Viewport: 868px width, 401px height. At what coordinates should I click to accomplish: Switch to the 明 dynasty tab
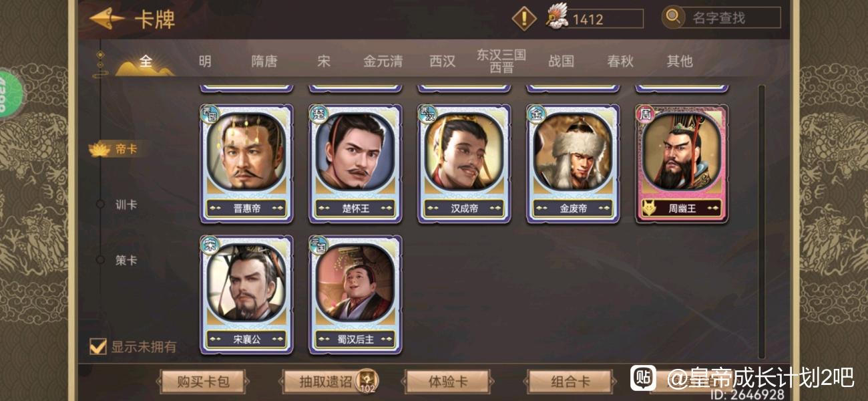[x=205, y=61]
